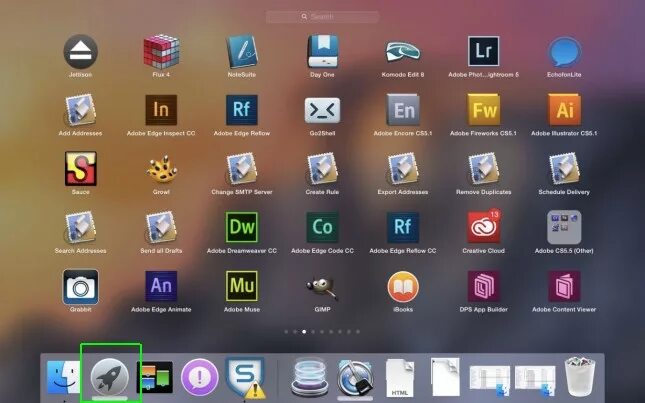
Task: Open GIMP
Action: [322, 288]
